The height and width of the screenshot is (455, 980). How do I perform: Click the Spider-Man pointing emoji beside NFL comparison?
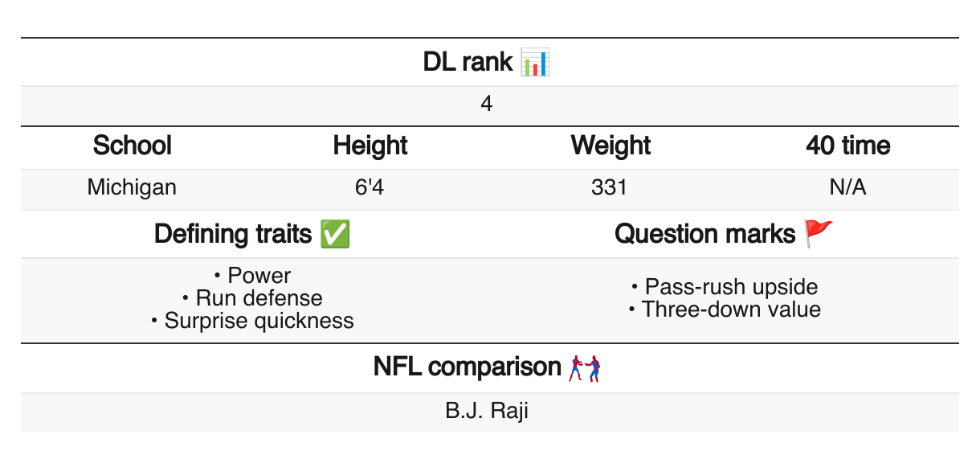pyautogui.click(x=585, y=368)
